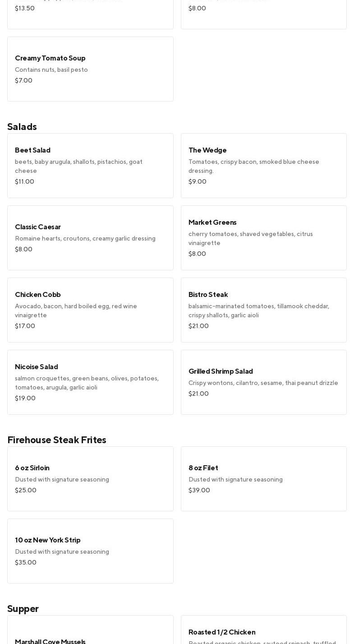Choose The Wedge salad item
This screenshot has height=644, width=354.
click(263, 166)
